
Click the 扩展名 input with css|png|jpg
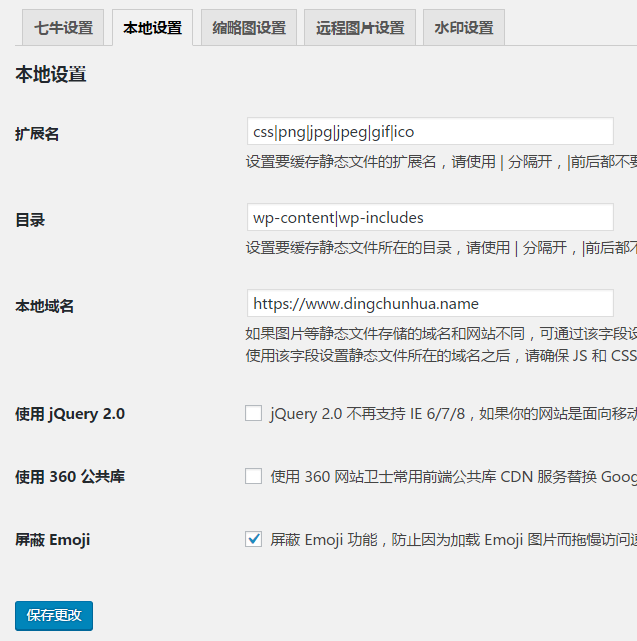430,131
